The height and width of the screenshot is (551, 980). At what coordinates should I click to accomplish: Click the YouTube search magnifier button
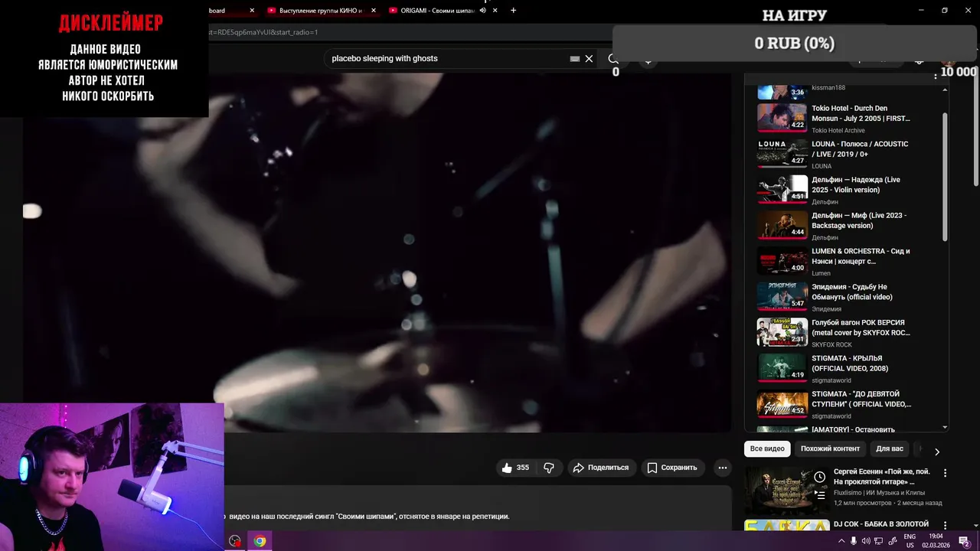[x=613, y=58]
